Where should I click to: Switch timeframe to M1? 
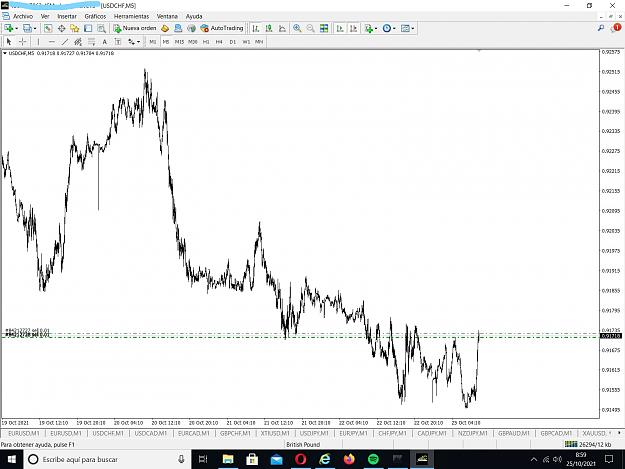pos(153,41)
